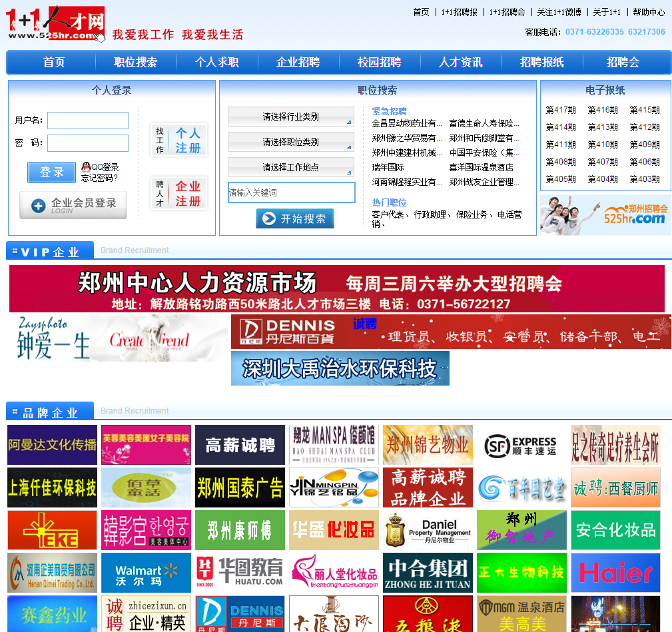The width and height of the screenshot is (672, 632).
Task: Click the 个人注册 register button
Action: (178, 140)
